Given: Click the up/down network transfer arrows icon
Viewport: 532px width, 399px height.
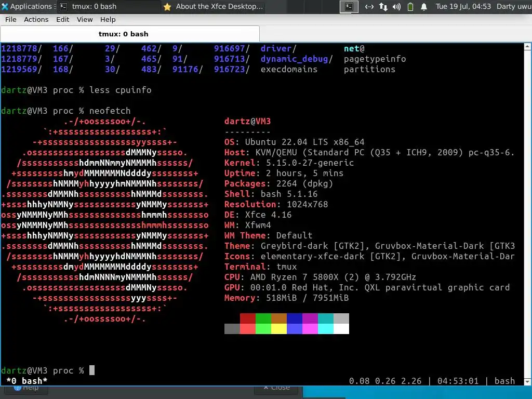Looking at the screenshot, I should point(383,6).
